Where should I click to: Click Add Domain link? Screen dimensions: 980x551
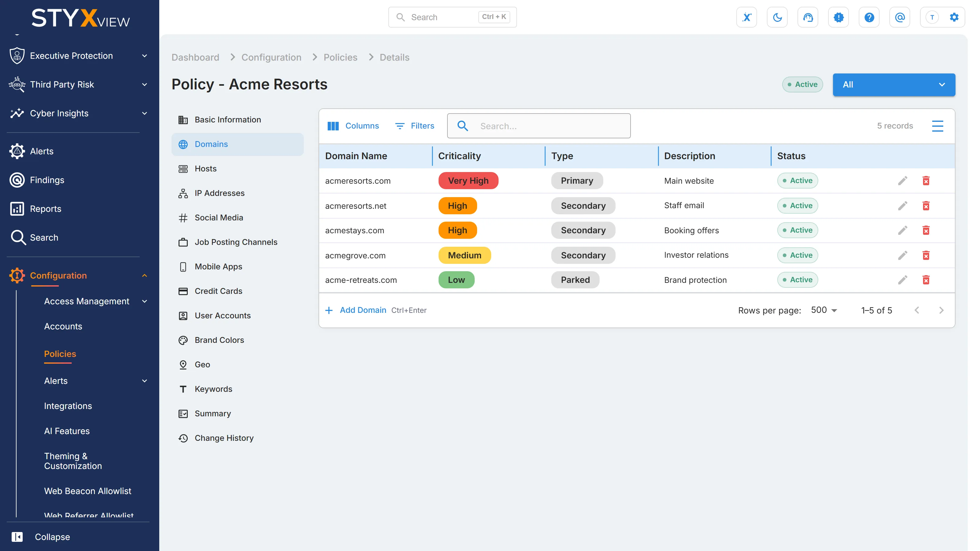point(363,310)
